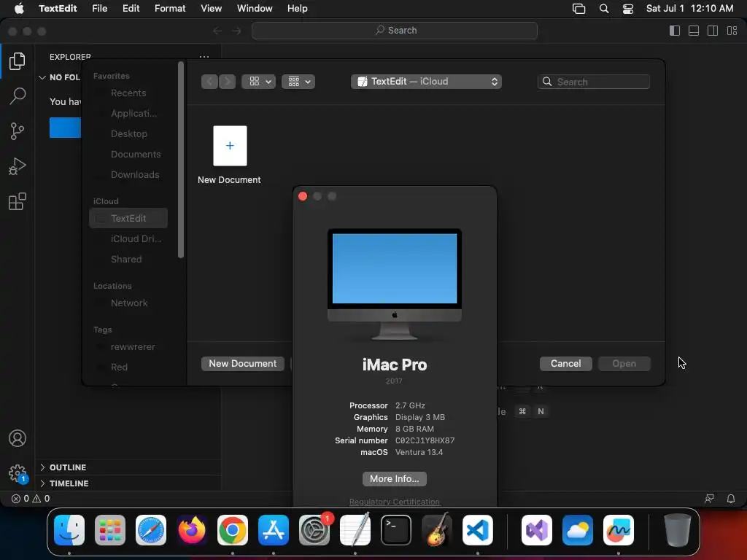Select the Red tag in sidebar
This screenshot has width=747, height=560.
click(128, 367)
